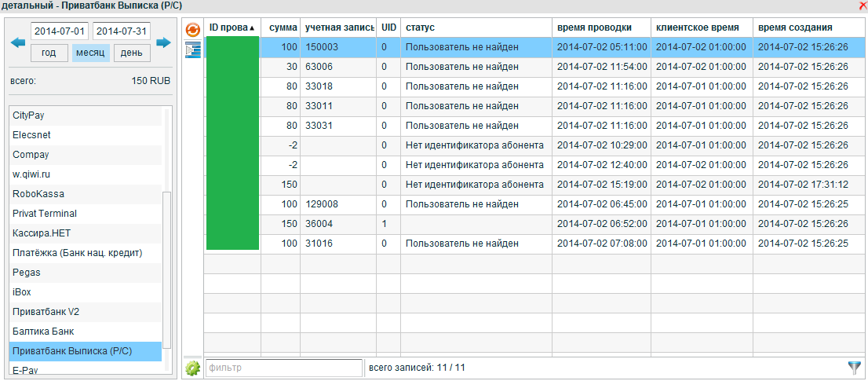The height and width of the screenshot is (381, 868).
Task: Click the orange refresh icon
Action: 192,30
